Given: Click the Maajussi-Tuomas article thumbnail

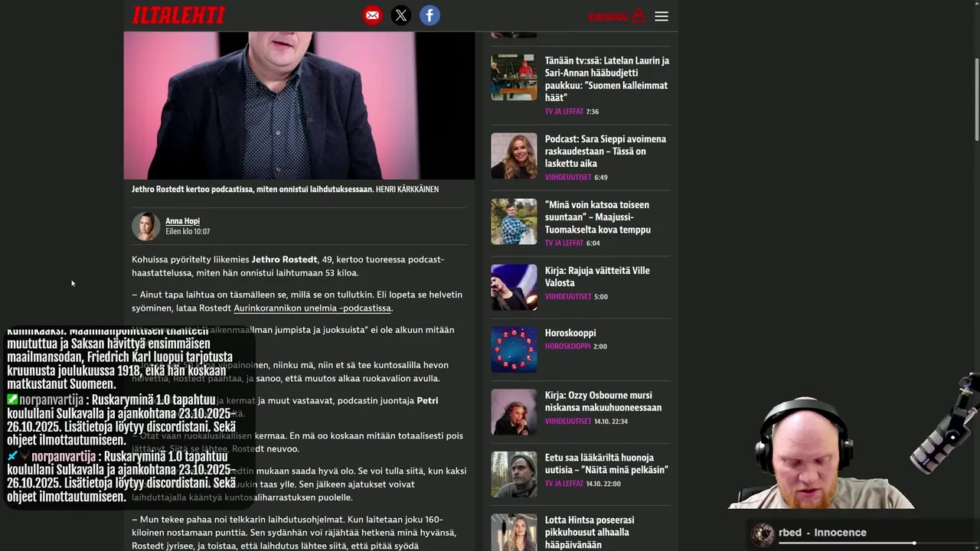Looking at the screenshot, I should pyautogui.click(x=514, y=222).
